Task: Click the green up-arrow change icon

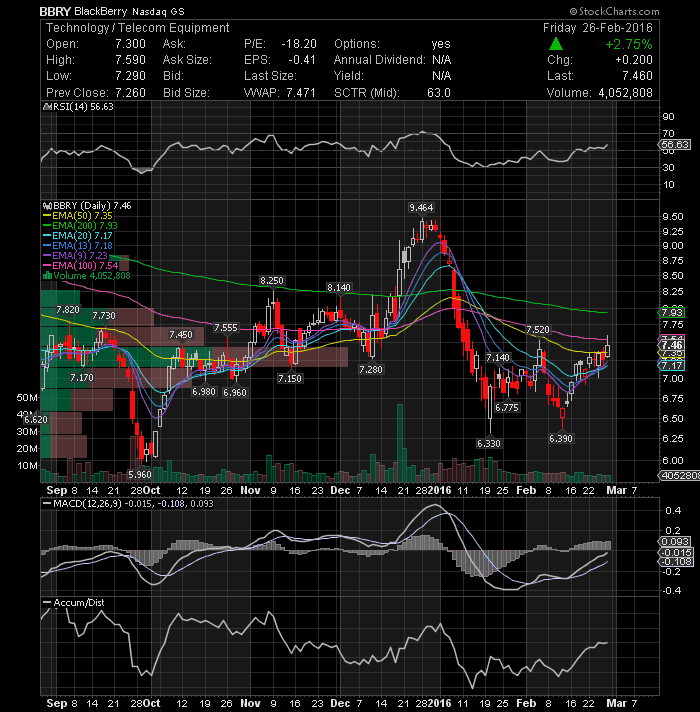Action: click(556, 44)
